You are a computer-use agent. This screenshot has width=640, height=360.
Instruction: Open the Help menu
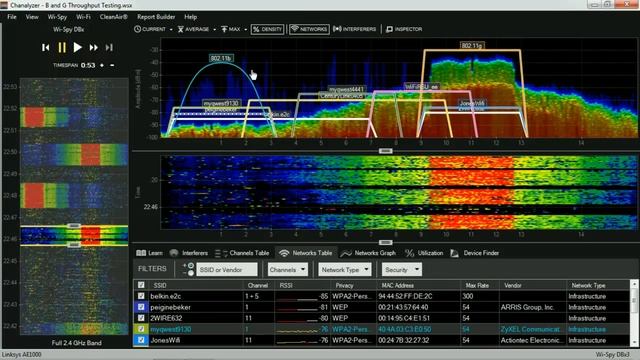coord(190,17)
